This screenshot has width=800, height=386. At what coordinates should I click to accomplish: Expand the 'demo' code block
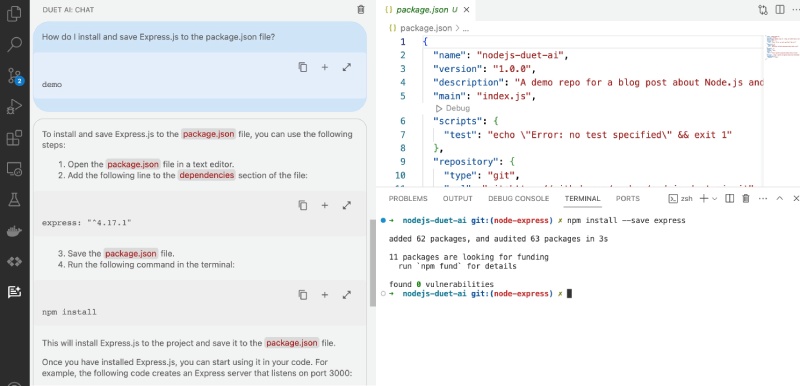[347, 67]
